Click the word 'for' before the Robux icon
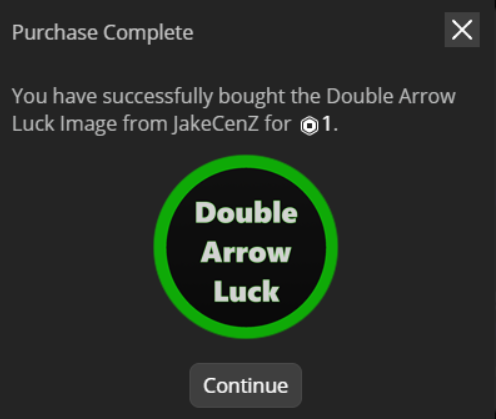Viewport: 496px width, 419px height. pyautogui.click(x=278, y=124)
